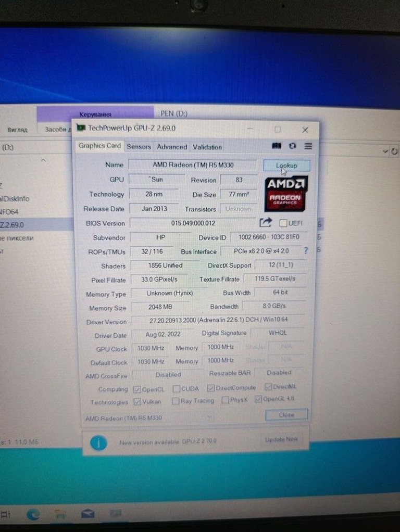The width and height of the screenshot is (400, 532).
Task: Click the Shaders 1856 Unified field
Action: [165, 265]
